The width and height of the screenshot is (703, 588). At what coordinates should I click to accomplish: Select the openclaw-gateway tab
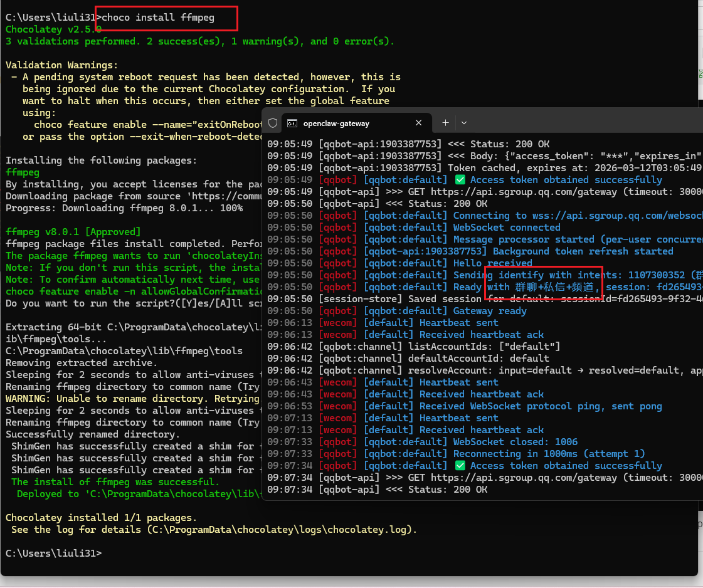(357, 123)
